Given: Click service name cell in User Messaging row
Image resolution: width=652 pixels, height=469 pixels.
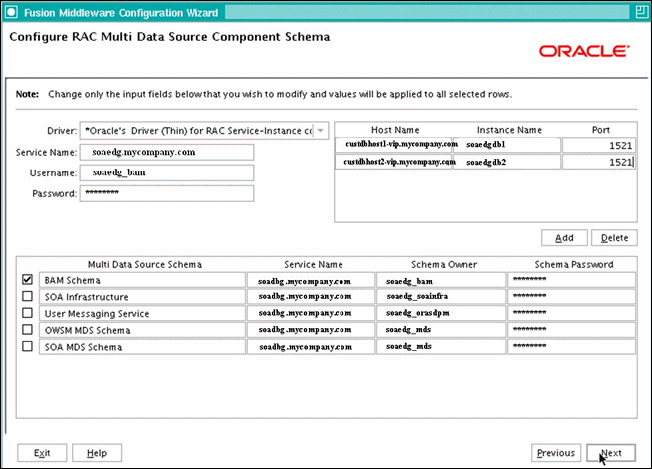Looking at the screenshot, I should [311, 313].
